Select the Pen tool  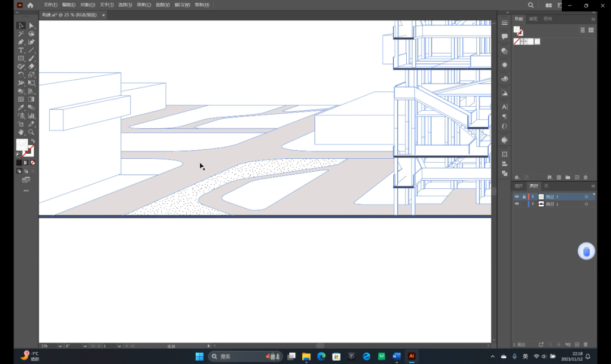coord(21,42)
